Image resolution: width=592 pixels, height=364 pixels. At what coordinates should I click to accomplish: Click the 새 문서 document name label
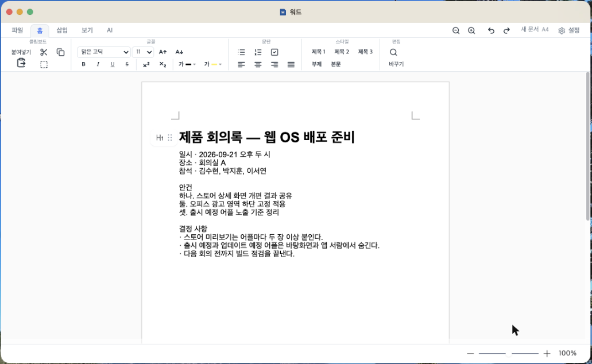coord(530,29)
